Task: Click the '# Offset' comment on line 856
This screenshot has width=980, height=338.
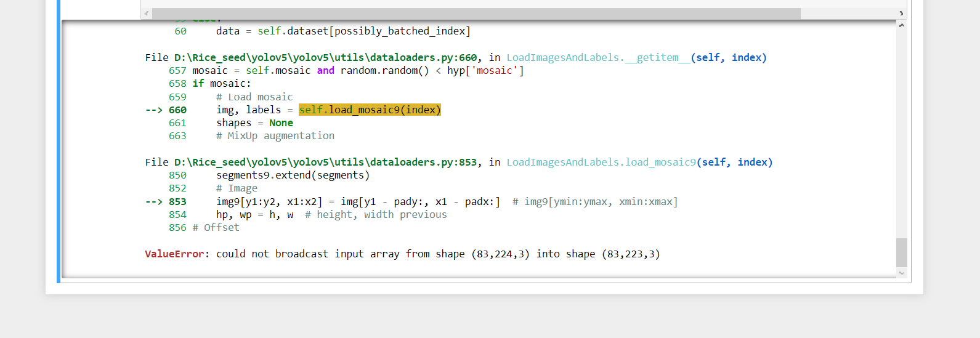Action: [216, 227]
